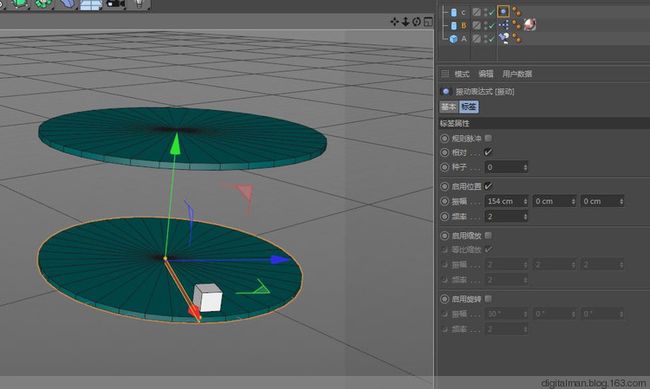Toggle the green enable checkmark of object B
The height and width of the screenshot is (389, 650).
491,26
